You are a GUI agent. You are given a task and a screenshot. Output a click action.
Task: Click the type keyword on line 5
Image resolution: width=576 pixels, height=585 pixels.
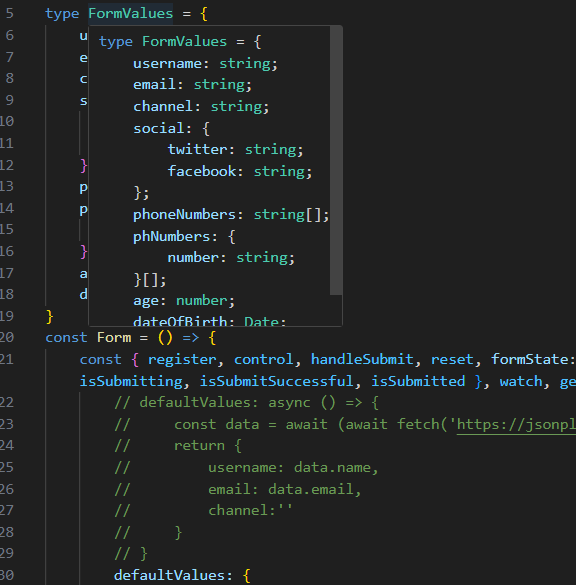point(62,14)
